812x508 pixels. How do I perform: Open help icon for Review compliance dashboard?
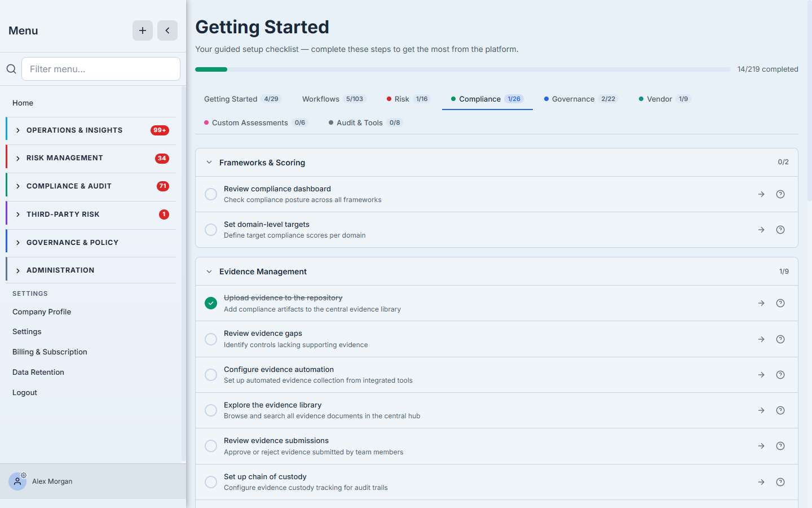780,194
